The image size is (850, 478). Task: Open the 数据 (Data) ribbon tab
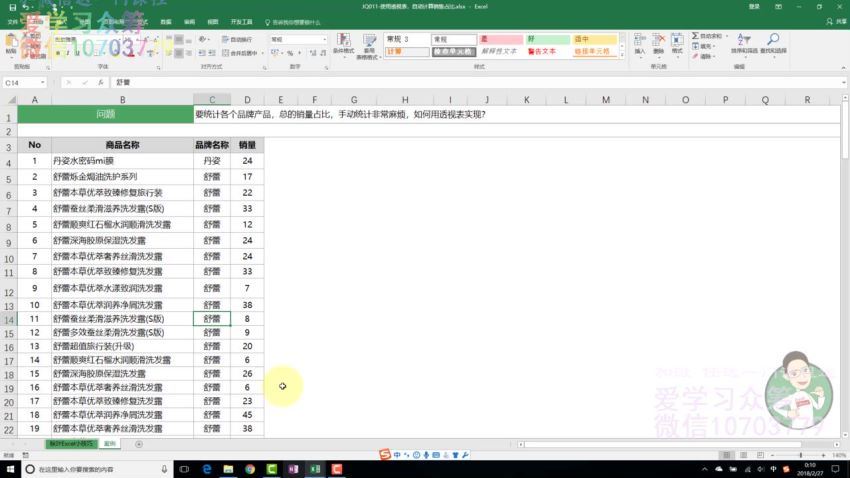[164, 21]
